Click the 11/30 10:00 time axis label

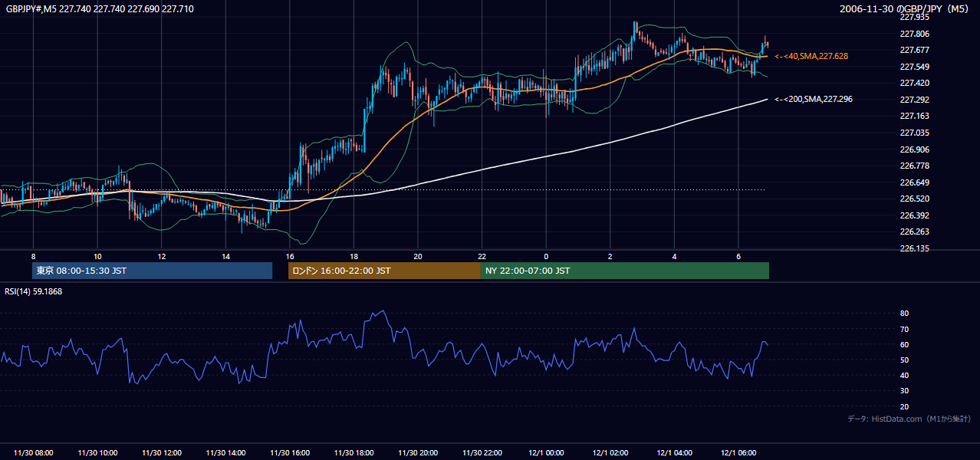(97, 453)
